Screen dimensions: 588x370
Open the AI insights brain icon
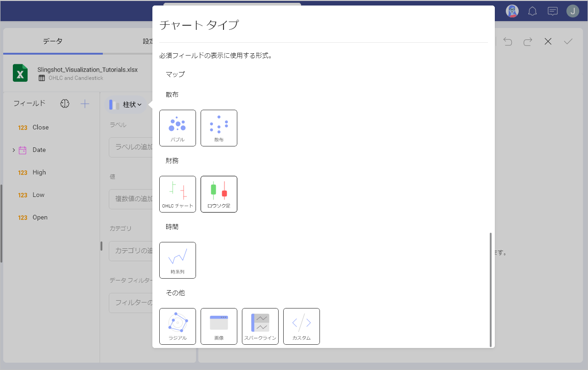click(x=65, y=104)
